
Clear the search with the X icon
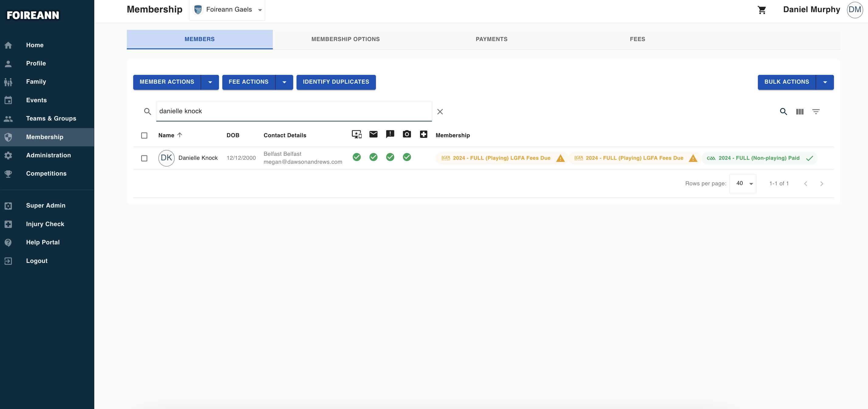tap(440, 112)
